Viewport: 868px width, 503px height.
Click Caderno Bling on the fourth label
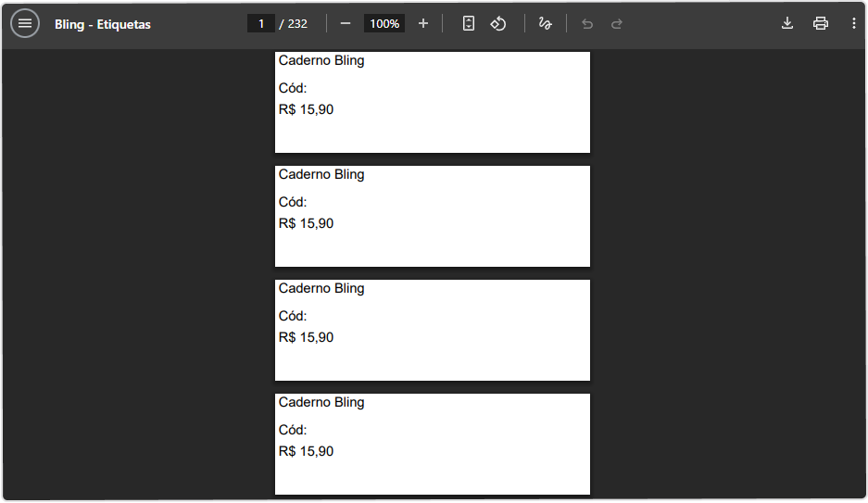click(321, 403)
